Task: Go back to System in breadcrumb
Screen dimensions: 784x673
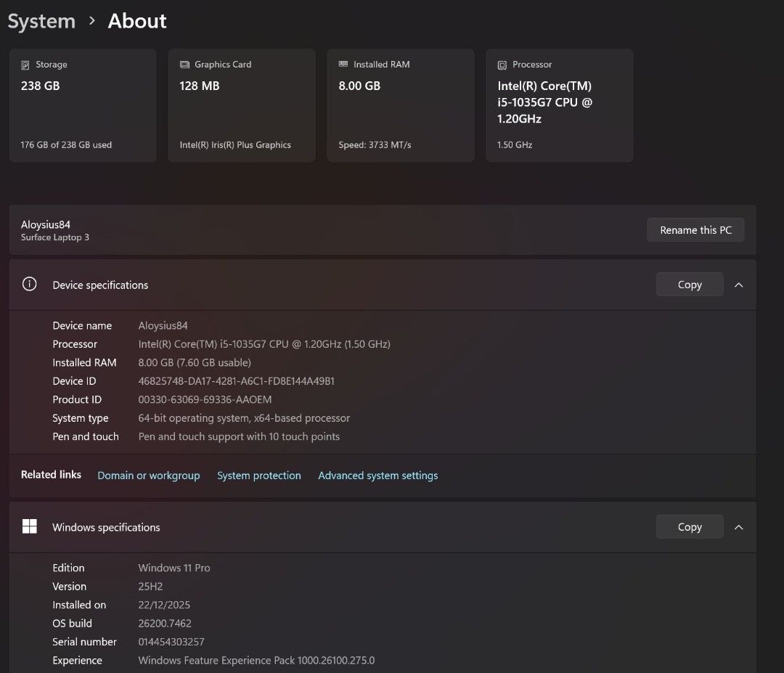Action: click(x=41, y=21)
